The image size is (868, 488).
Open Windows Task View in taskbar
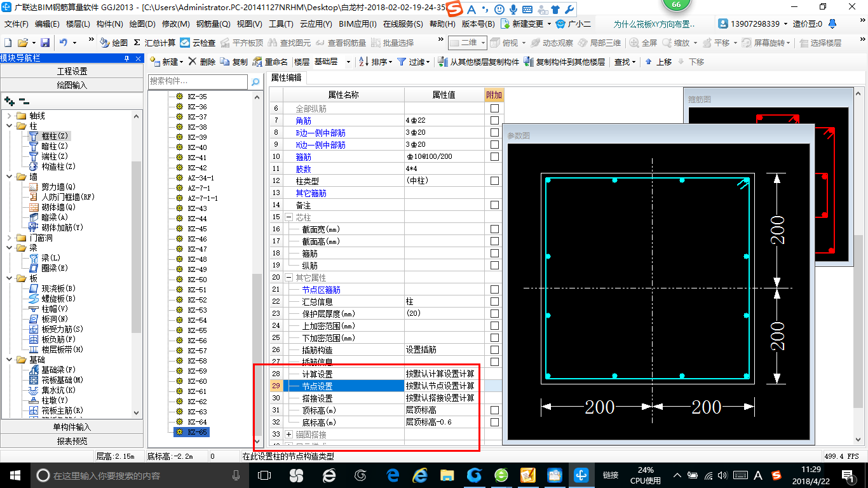click(x=264, y=475)
